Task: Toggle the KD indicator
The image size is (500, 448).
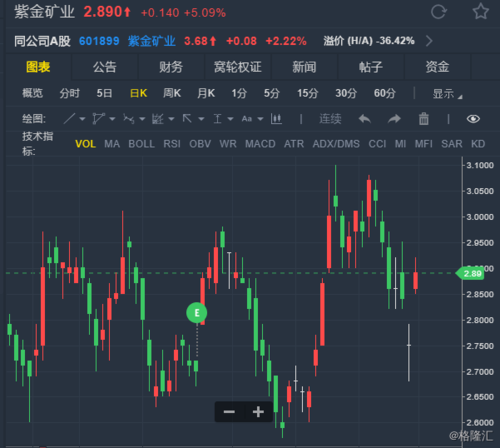Action: tap(478, 144)
